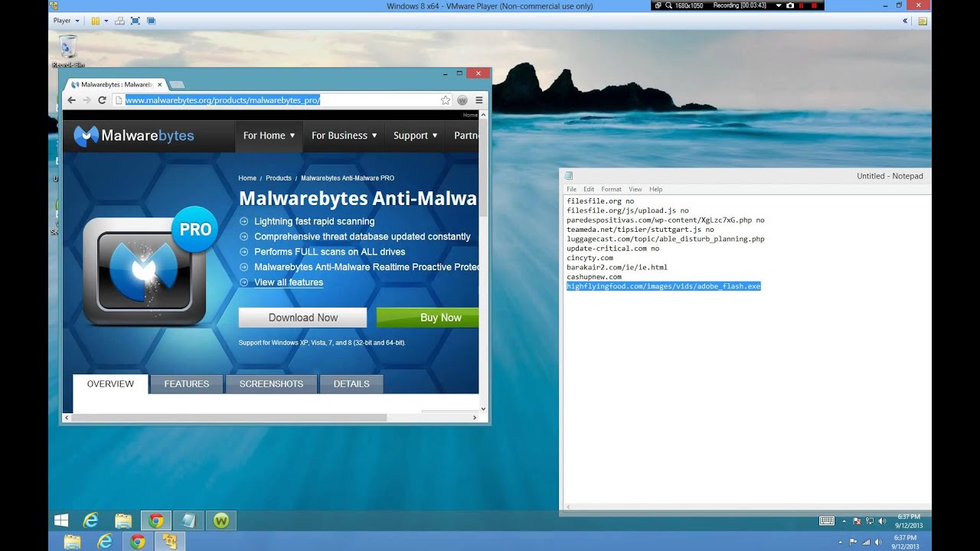This screenshot has width=980, height=551.
Task: Enter VMware full screen mode icon
Action: (136, 21)
